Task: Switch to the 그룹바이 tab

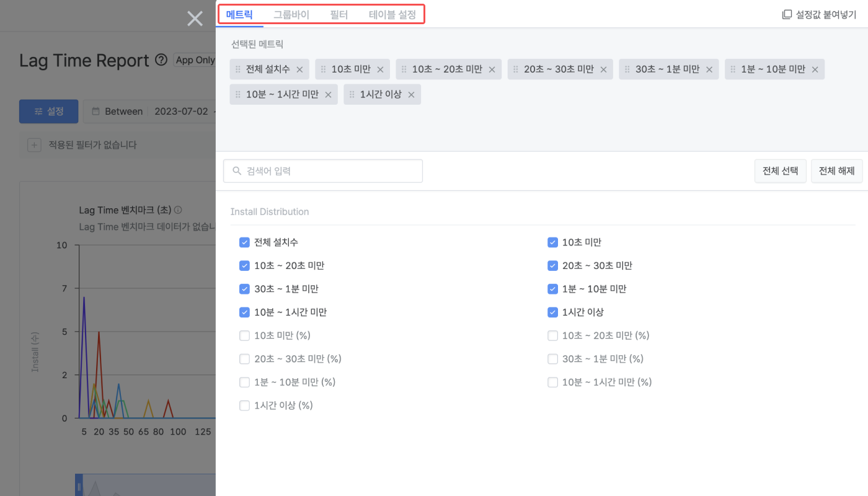Action: tap(291, 14)
